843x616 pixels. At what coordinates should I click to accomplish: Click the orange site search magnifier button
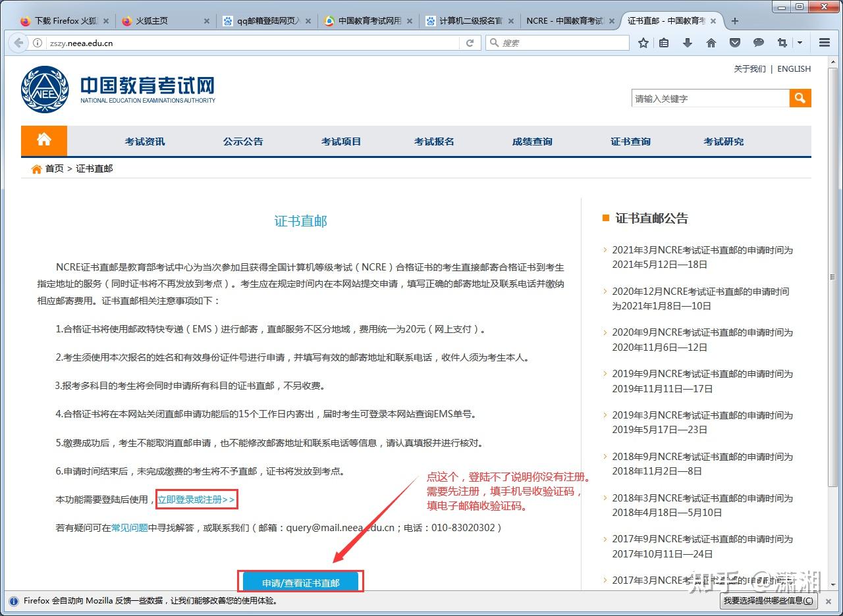800,97
